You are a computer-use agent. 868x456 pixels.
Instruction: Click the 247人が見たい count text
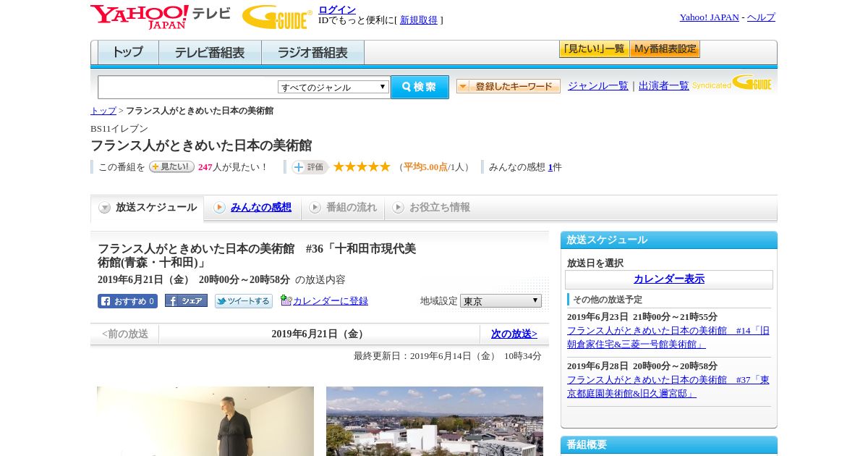coord(232,167)
